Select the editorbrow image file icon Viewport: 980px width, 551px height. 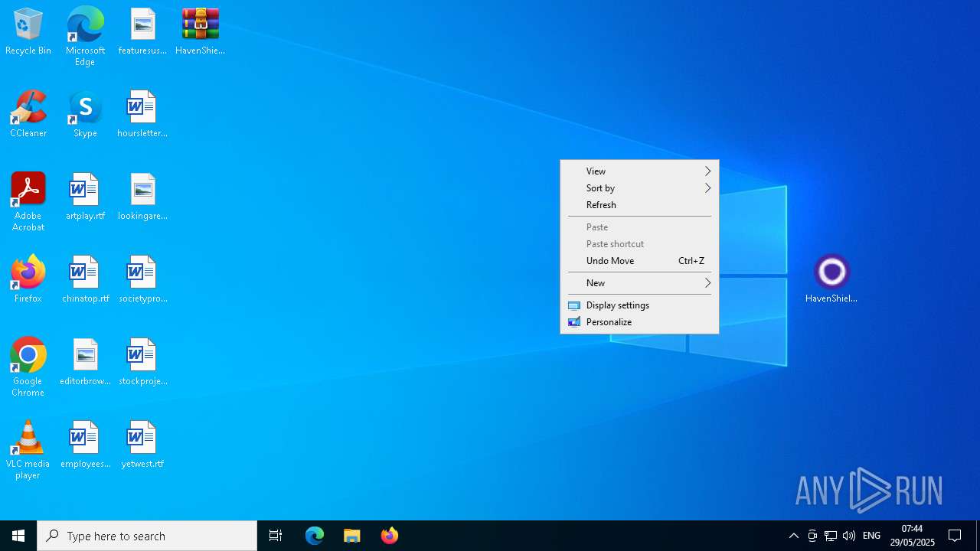click(85, 363)
